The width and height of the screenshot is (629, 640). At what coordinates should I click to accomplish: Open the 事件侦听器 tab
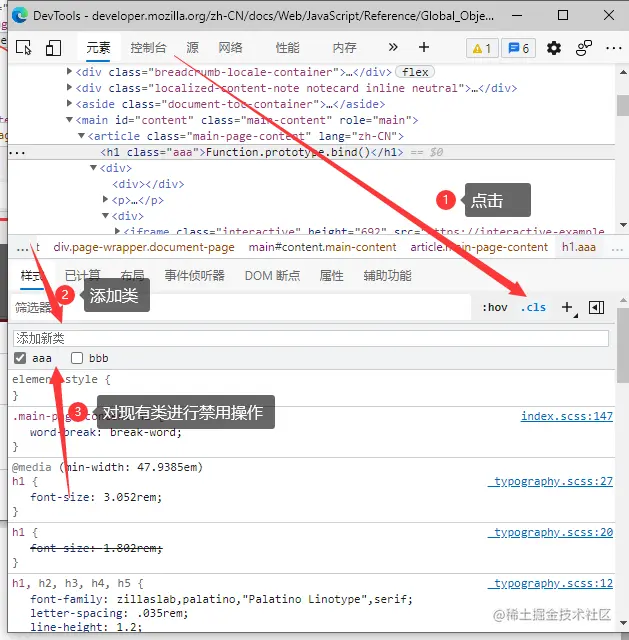coord(195,276)
